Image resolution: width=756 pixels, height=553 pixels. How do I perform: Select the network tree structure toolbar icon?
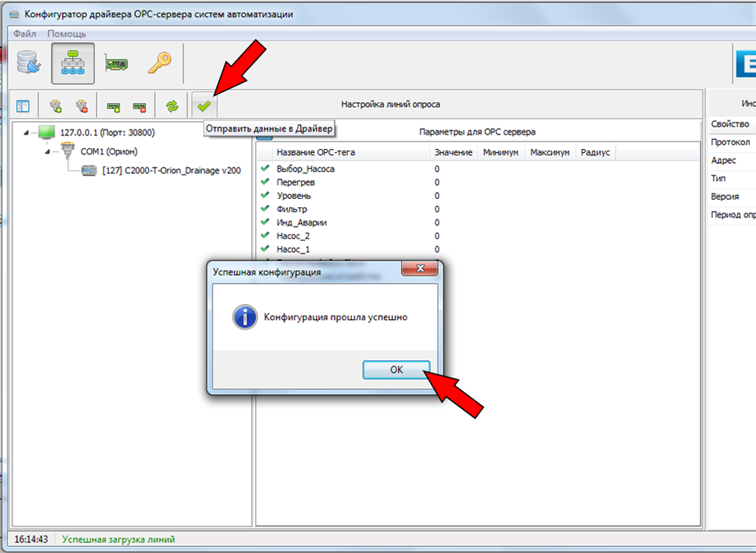pyautogui.click(x=73, y=64)
